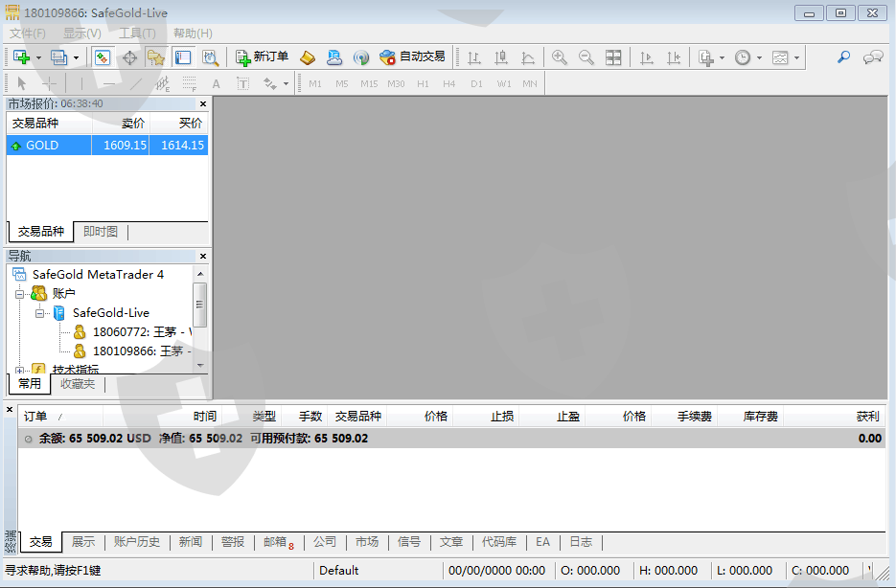Open the New Chart dropdown arrow
Image resolution: width=896 pixels, height=588 pixels.
[x=39, y=57]
